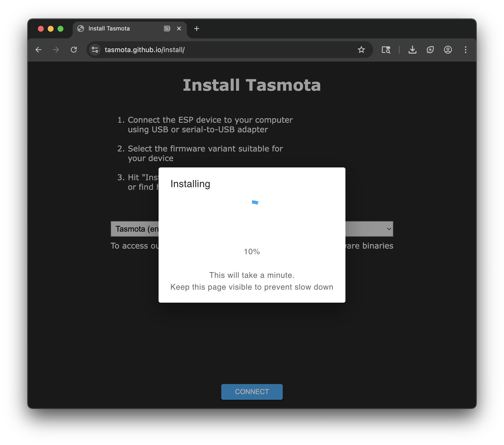504x445 pixels.
Task: Open the downloads icon in toolbar
Action: point(412,50)
